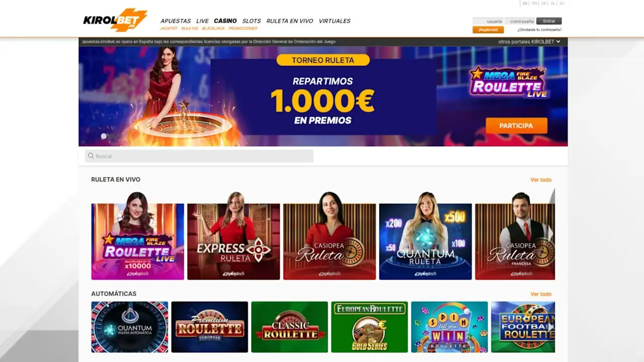Open European Roulette Gold Series tile
The height and width of the screenshot is (362, 644).
tap(370, 327)
